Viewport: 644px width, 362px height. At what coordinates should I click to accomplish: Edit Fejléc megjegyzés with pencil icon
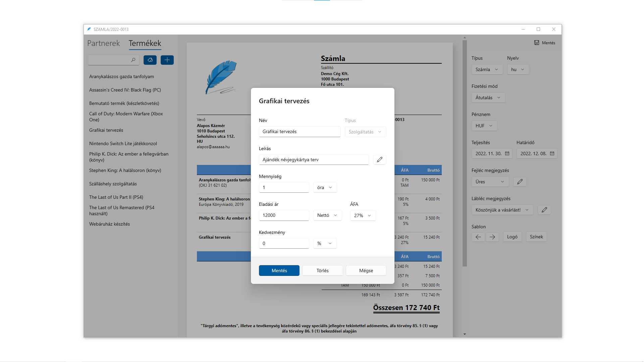520,182
